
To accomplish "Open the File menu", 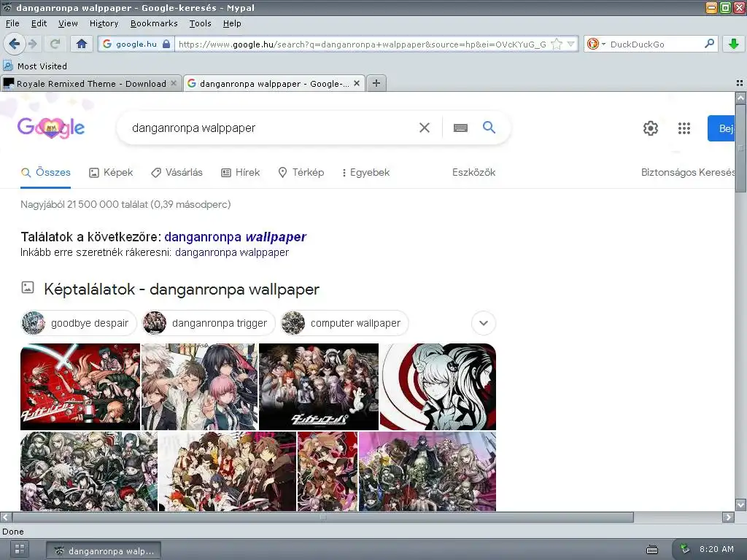I will click(12, 23).
